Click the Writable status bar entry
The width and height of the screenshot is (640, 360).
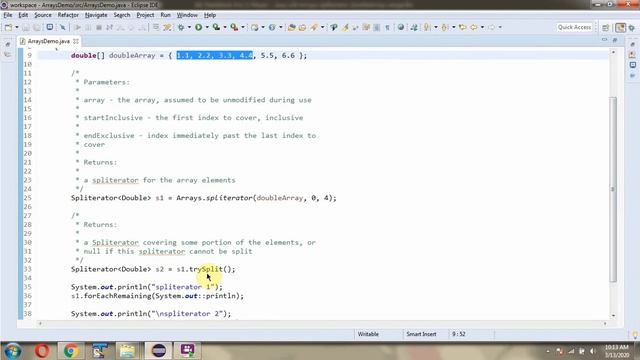368,334
